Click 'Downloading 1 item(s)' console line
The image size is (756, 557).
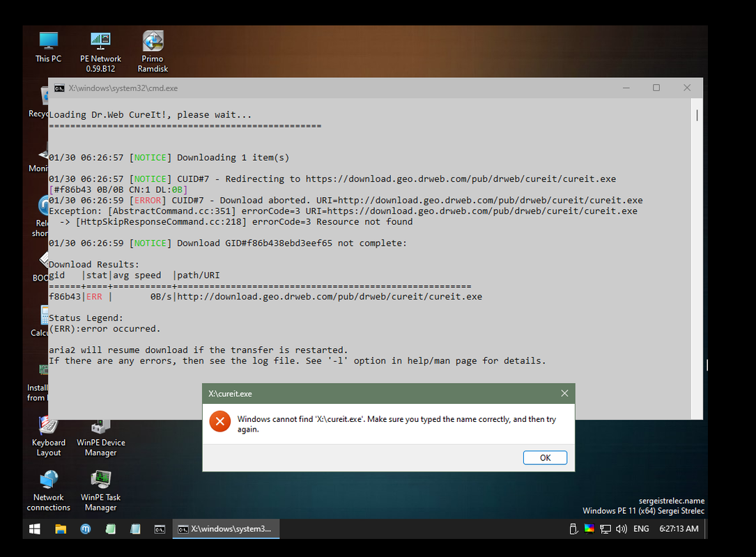pos(233,157)
